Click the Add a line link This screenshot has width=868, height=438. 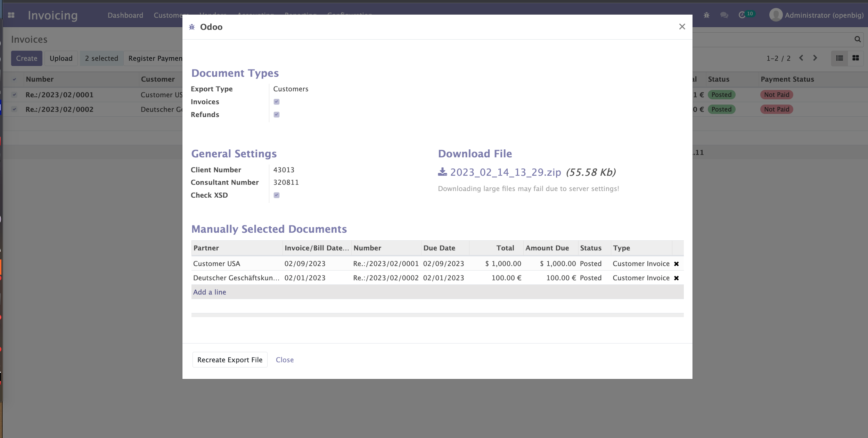[210, 292]
